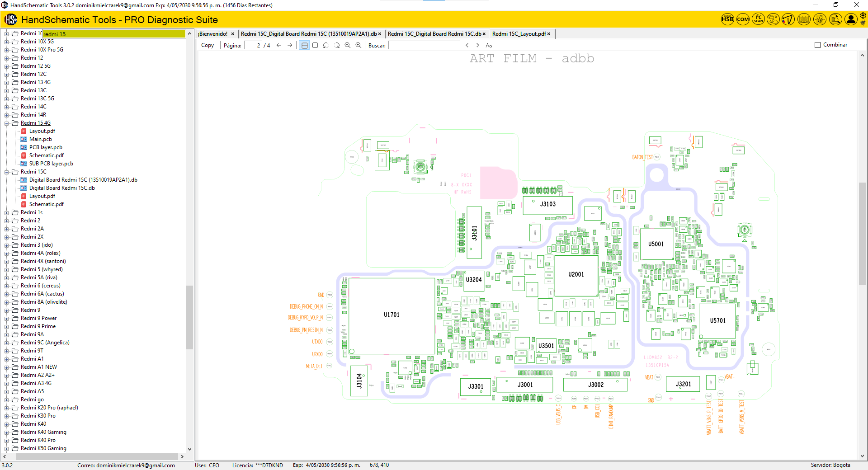Go to previous page arrow
The width and height of the screenshot is (868, 470).
tap(279, 45)
